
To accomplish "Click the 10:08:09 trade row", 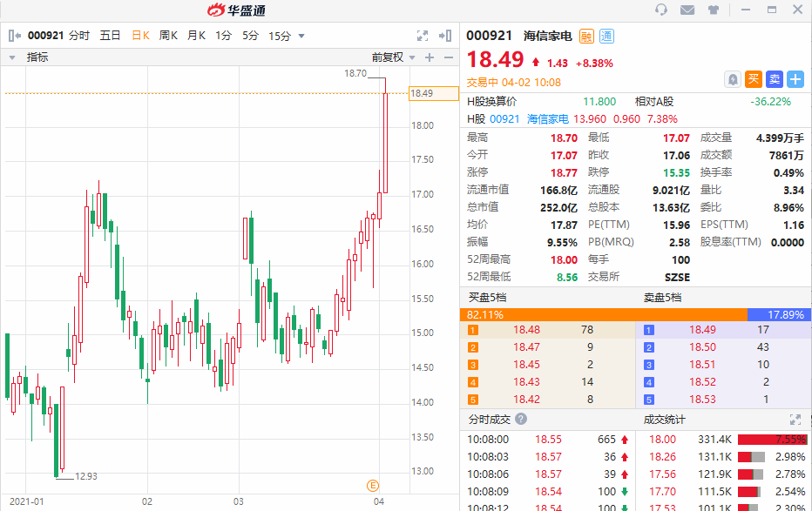I will [x=548, y=491].
